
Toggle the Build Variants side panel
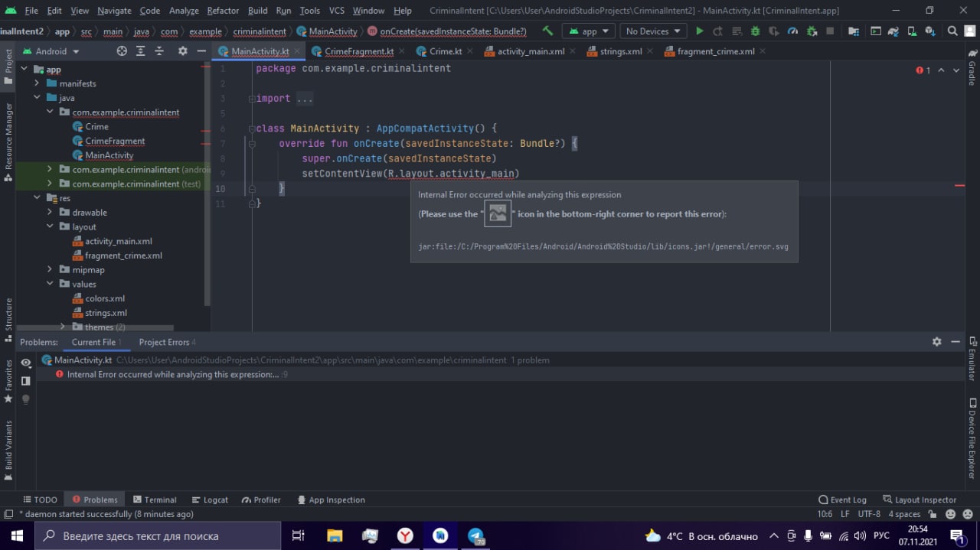pos(8,450)
